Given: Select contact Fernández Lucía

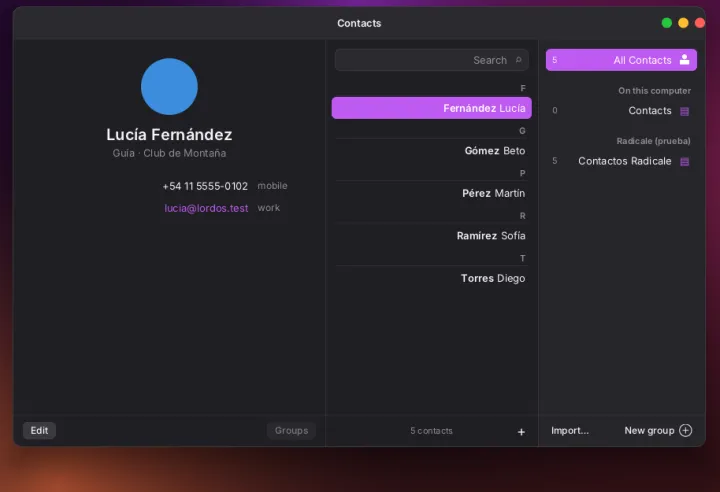Looking at the screenshot, I should click(x=432, y=108).
